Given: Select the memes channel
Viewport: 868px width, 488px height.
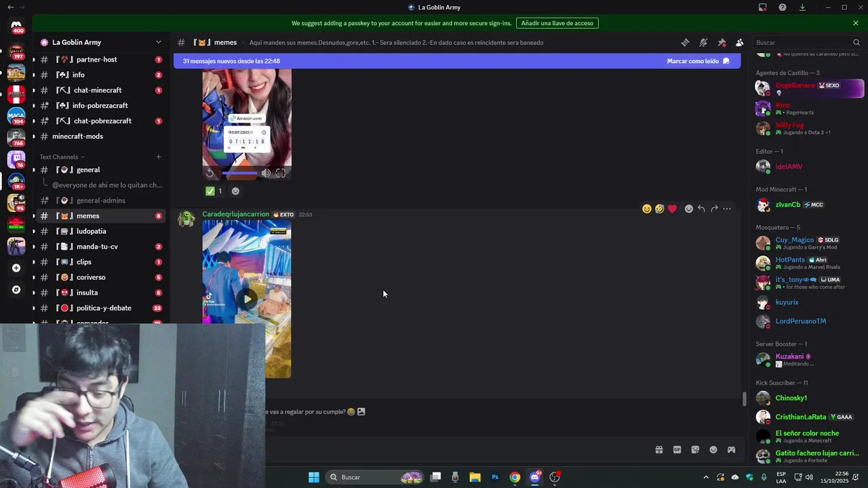Looking at the screenshot, I should coord(100,216).
